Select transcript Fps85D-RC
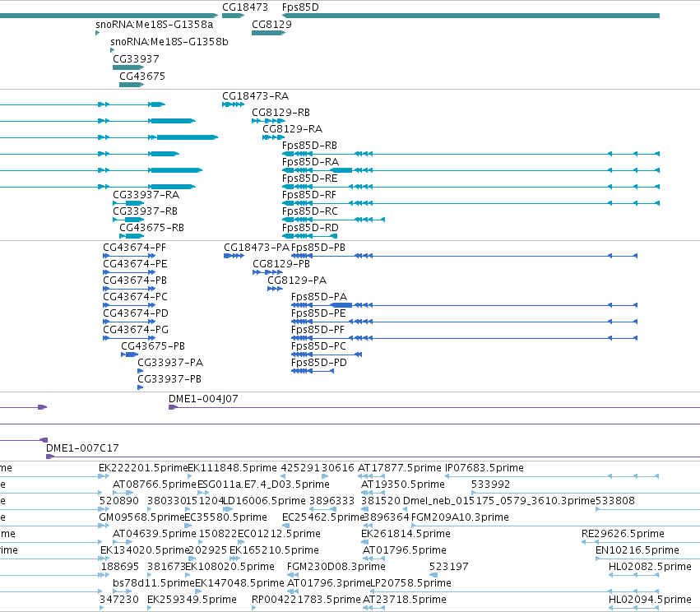 click(310, 211)
